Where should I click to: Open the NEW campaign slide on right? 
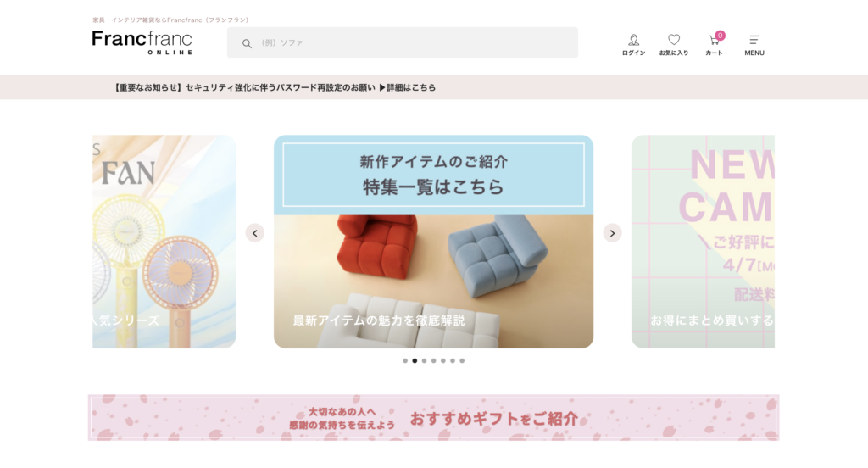[x=703, y=242]
